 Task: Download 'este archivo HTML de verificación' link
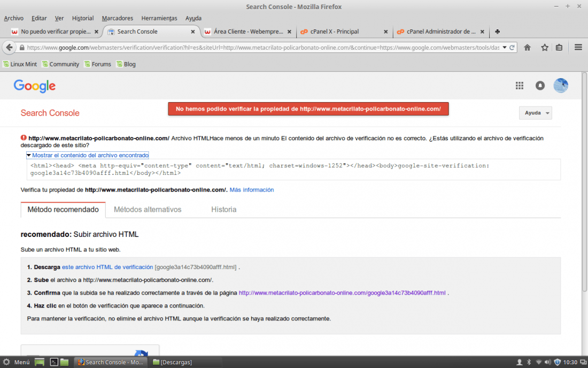coord(107,267)
